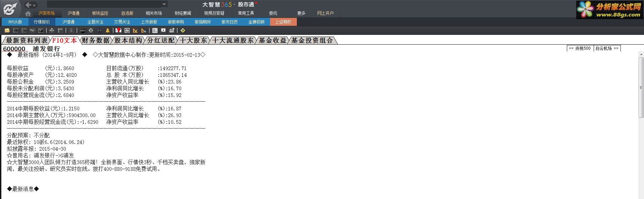Click into the top stock search field
Image resolution: width=644 pixels, height=199 pixels.
point(104,4)
